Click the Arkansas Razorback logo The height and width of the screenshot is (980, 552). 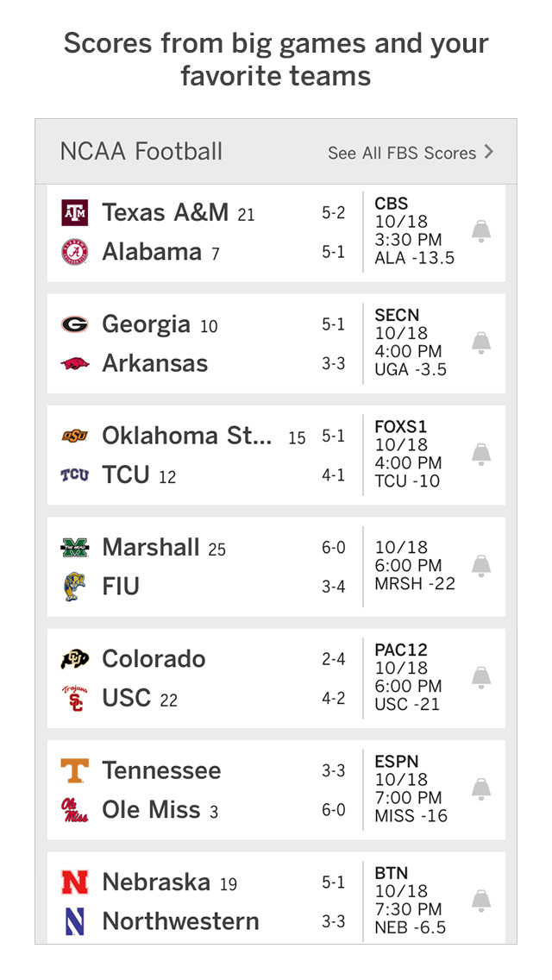point(75,363)
